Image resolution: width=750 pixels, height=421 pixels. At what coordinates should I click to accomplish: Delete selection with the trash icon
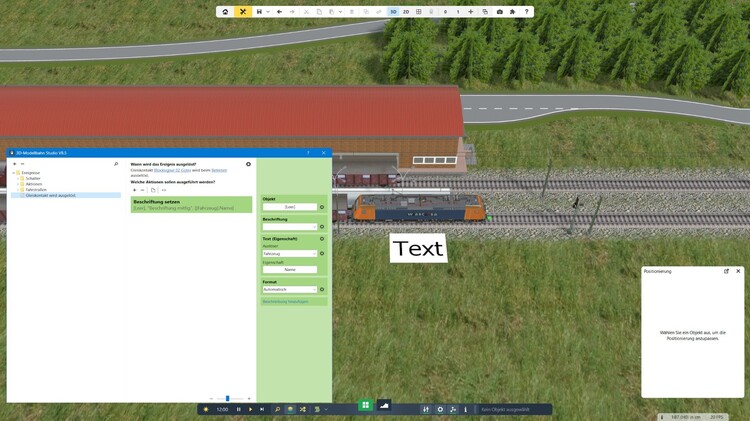coord(352,11)
